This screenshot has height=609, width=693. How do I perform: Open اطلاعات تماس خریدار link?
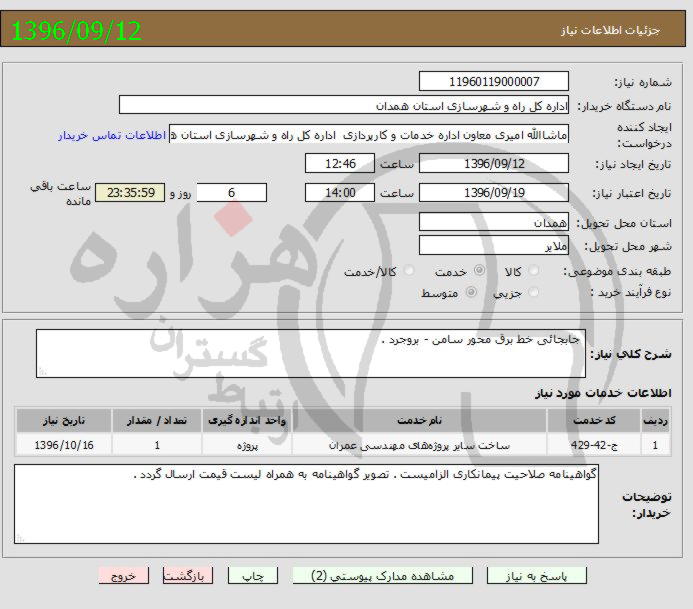[112, 135]
